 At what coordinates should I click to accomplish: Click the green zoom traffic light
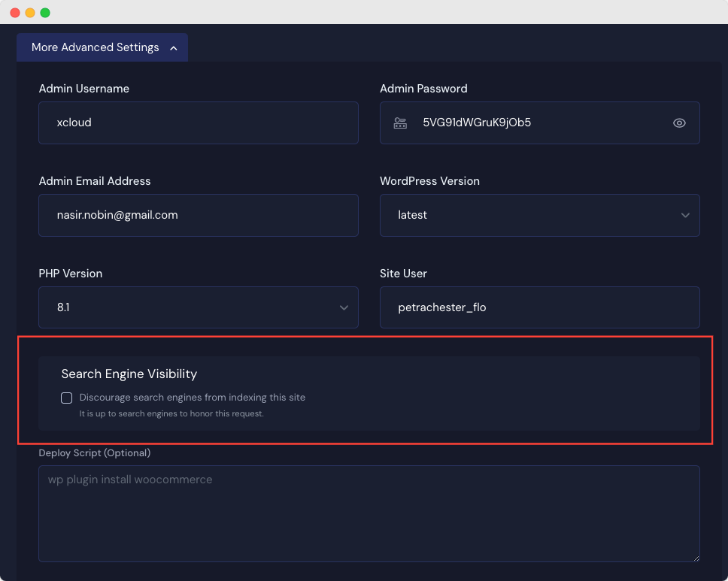click(x=45, y=12)
